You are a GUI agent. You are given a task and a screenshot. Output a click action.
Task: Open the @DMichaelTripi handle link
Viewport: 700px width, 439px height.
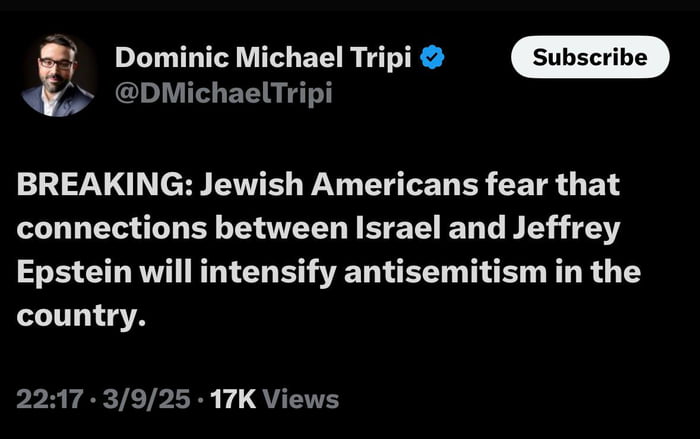click(x=223, y=93)
